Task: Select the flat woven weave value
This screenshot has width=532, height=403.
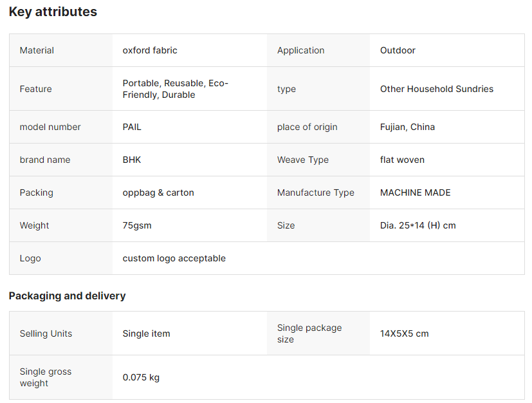Action: tap(402, 160)
